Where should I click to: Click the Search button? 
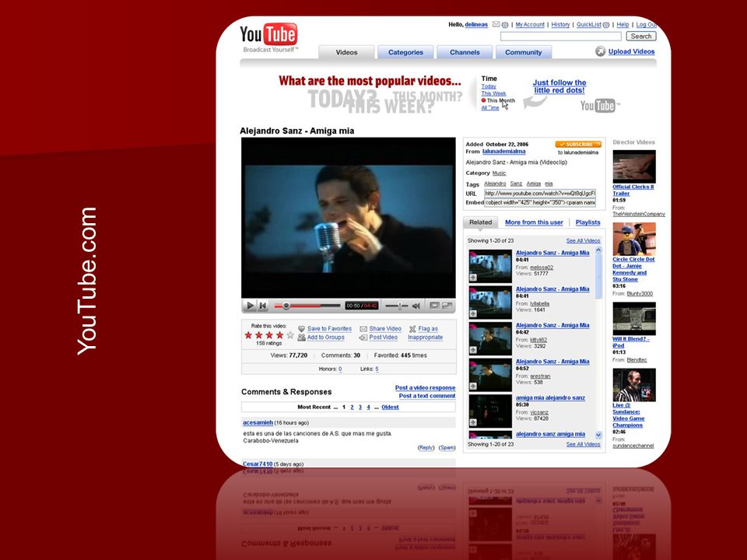[x=640, y=37]
